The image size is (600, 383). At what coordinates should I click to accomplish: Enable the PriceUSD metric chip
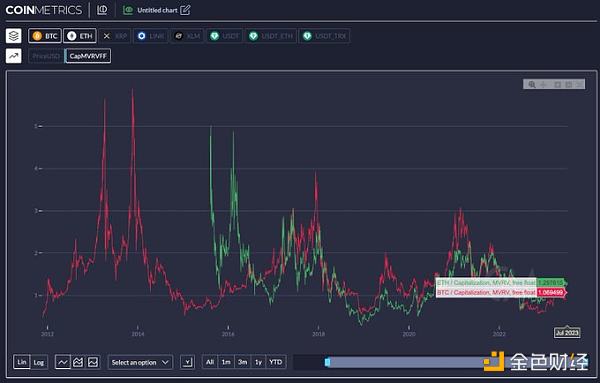[46, 56]
